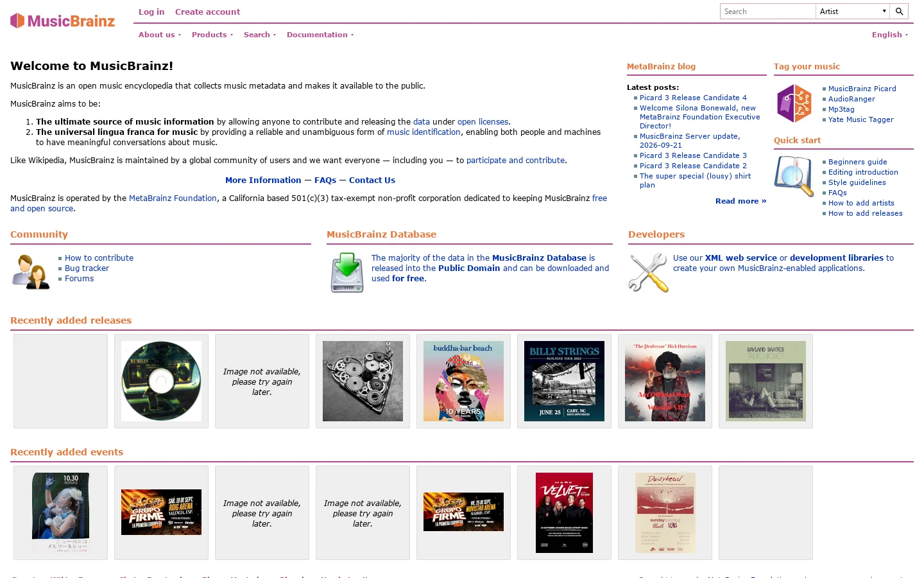Click the Developers wrench and screwdriver icon
This screenshot has width=924, height=578.
tap(648, 272)
